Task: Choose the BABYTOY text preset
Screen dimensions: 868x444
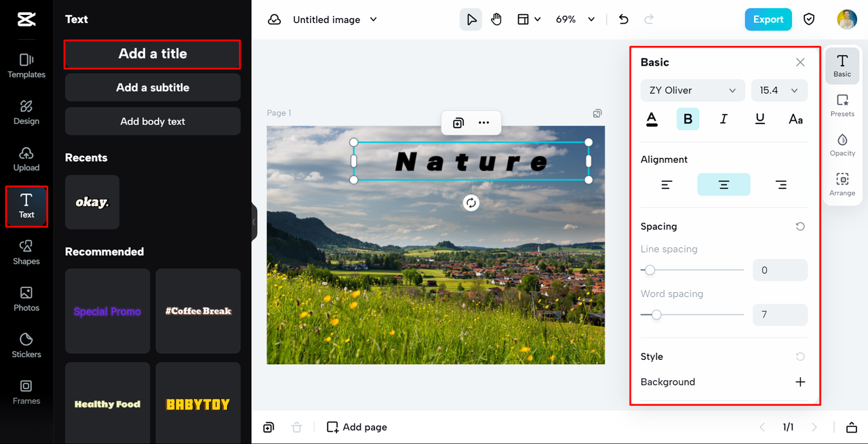Action: coord(198,404)
